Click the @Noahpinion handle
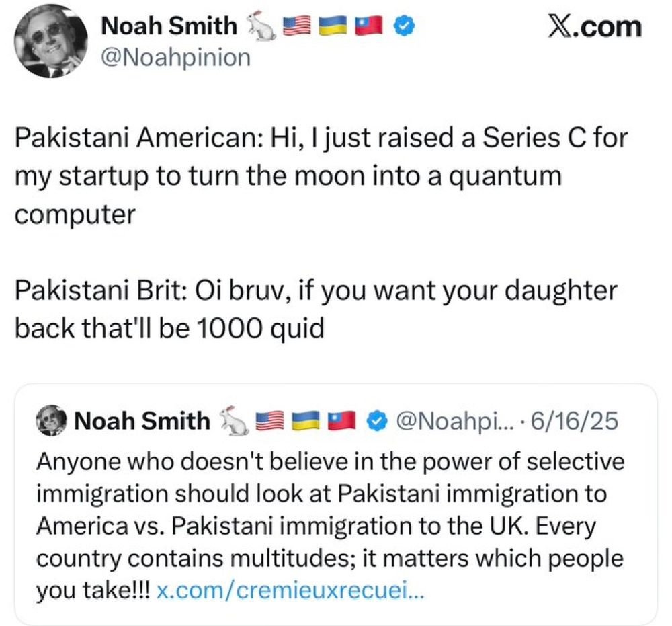This screenshot has width=672, height=626. [175, 58]
